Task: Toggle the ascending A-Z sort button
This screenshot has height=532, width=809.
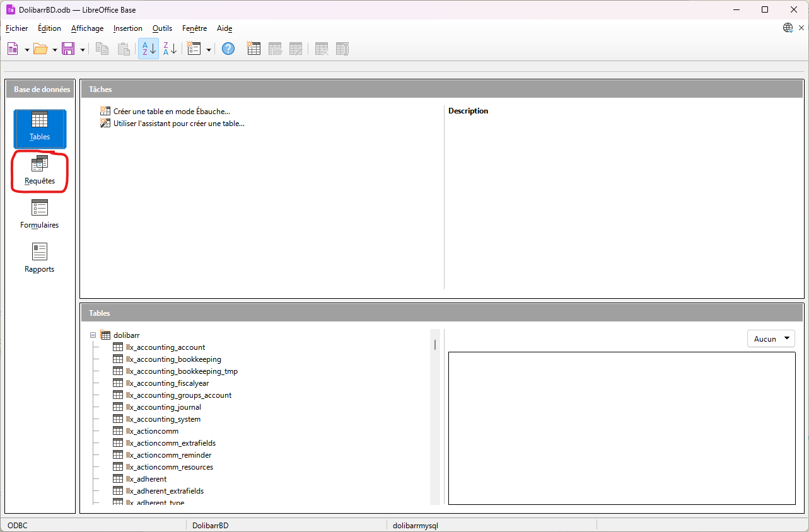Action: [148, 49]
